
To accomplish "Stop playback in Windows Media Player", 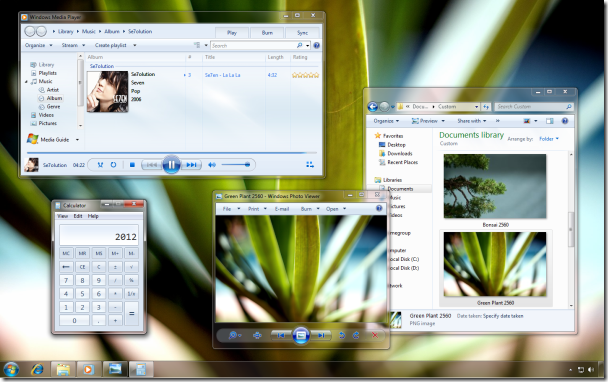I will 132,165.
